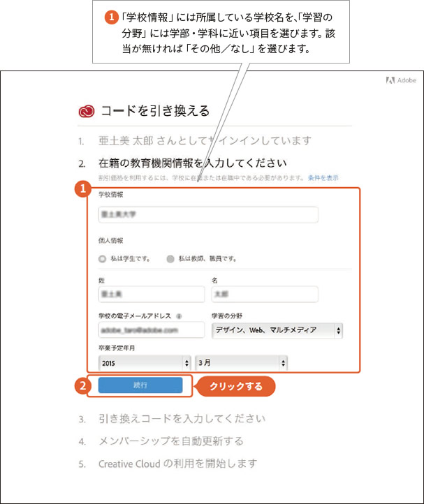This screenshot has height=504, width=424.
Task: Click the 学校情報 school name field
Action: tap(208, 215)
